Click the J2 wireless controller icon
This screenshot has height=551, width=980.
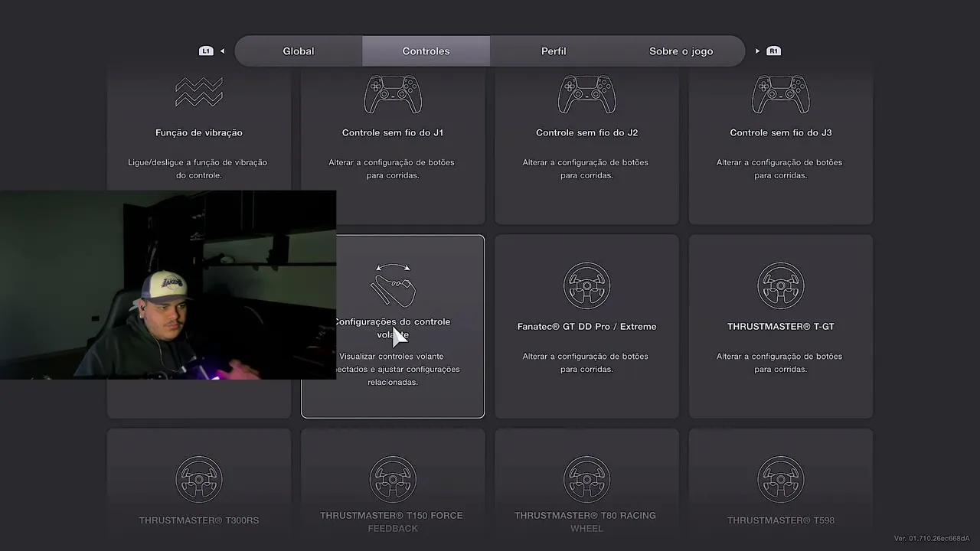586,93
